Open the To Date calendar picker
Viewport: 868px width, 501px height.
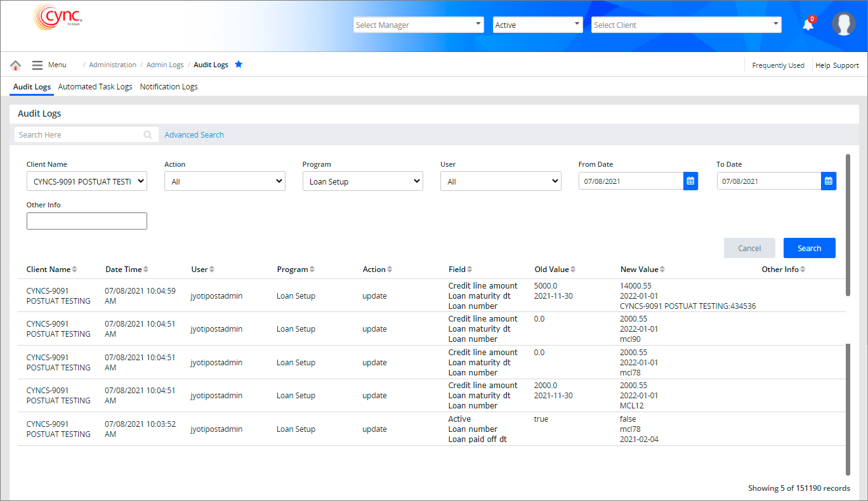pyautogui.click(x=828, y=181)
